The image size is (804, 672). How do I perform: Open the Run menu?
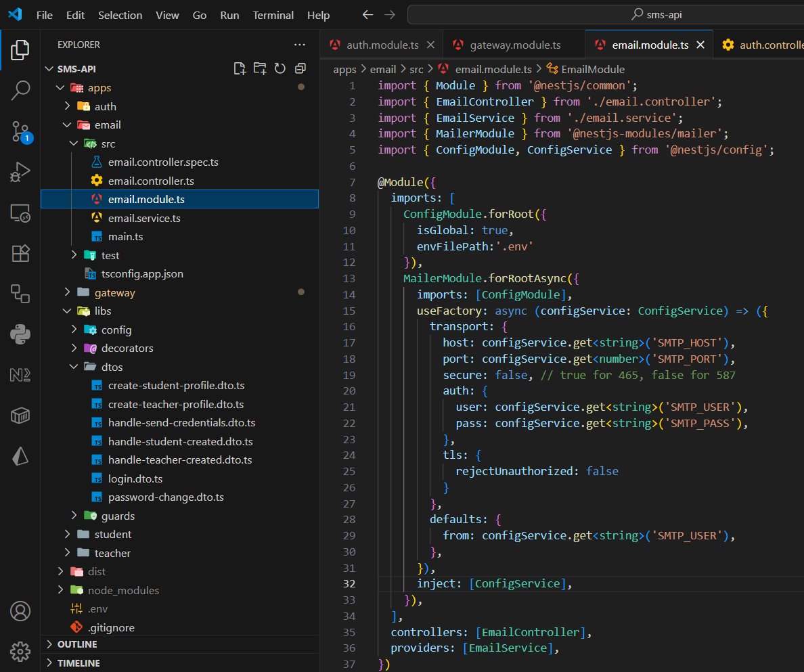tap(229, 16)
